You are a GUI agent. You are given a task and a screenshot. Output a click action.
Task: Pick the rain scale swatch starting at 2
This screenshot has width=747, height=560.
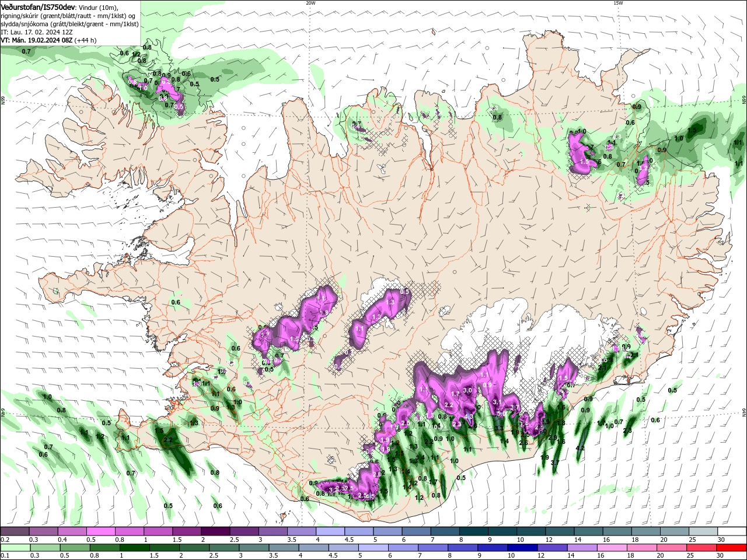coord(194,548)
